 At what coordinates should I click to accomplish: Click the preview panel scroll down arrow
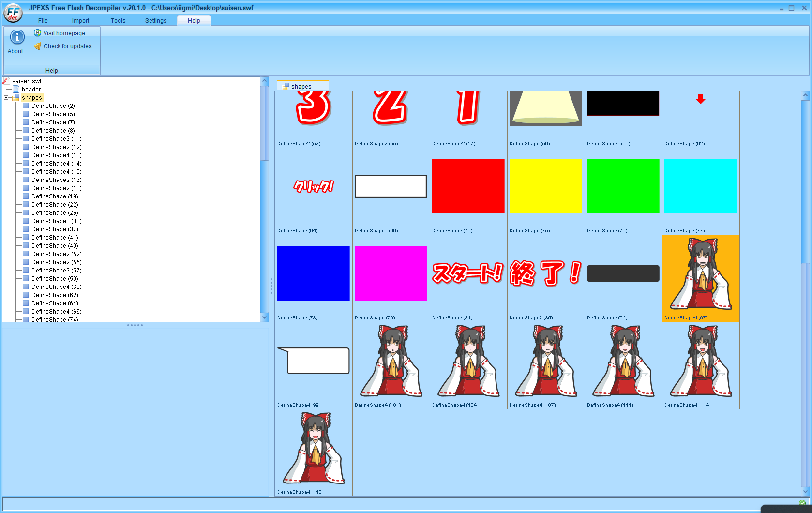point(805,492)
